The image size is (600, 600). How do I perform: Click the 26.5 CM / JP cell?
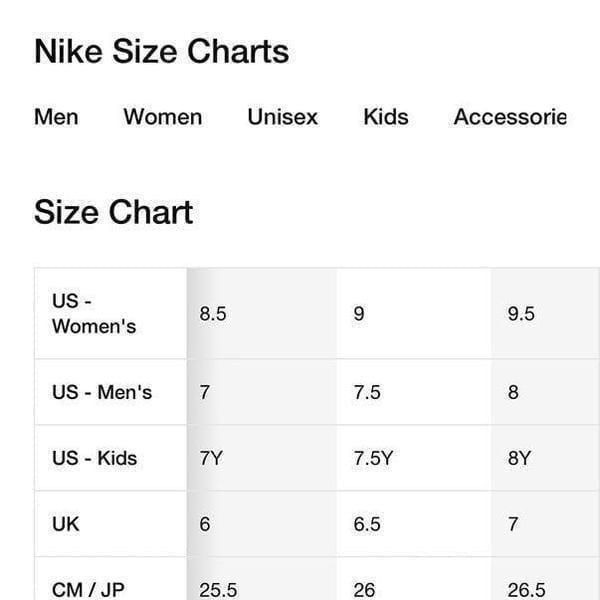pos(545,579)
